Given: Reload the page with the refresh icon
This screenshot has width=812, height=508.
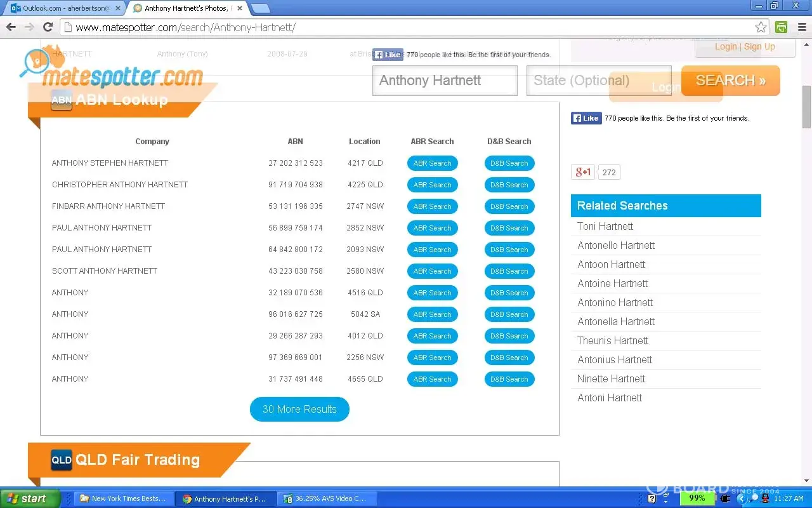Looking at the screenshot, I should [x=48, y=27].
